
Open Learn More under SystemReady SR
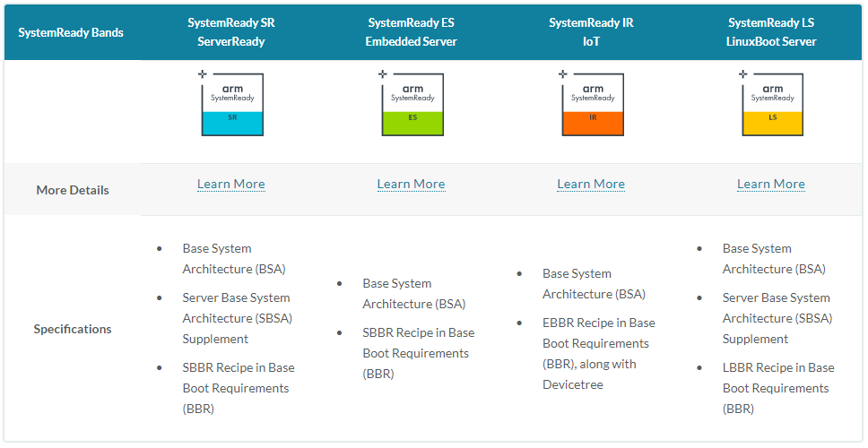[231, 185]
